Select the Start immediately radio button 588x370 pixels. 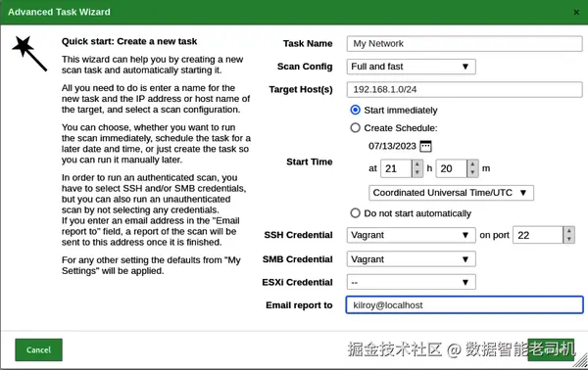[355, 110]
